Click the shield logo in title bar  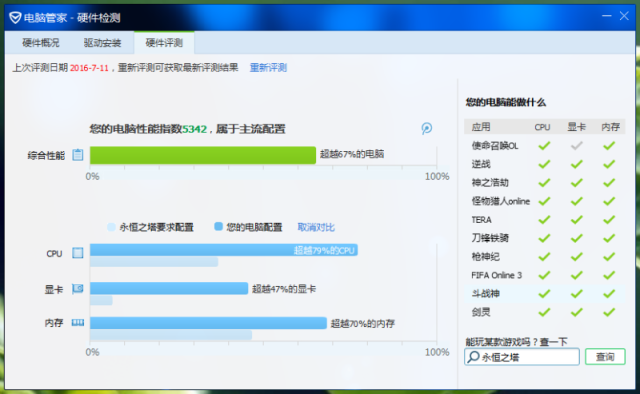pyautogui.click(x=15, y=18)
